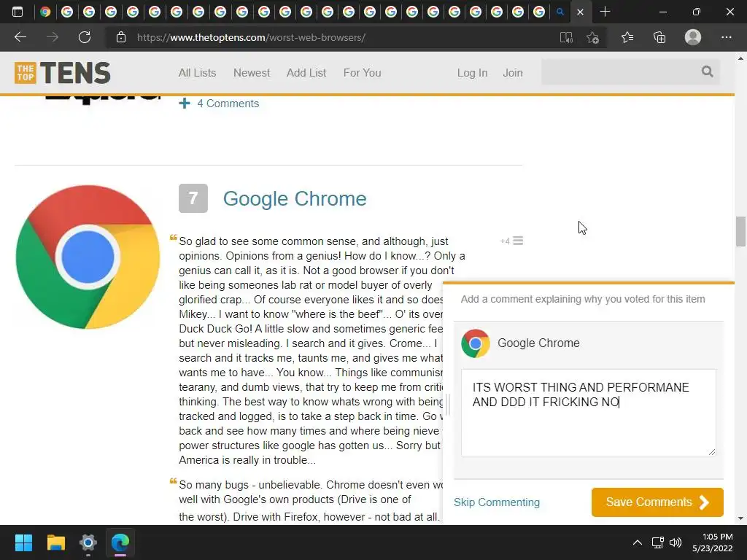This screenshot has width=747, height=560.
Task: Switch to the first Chrome-icon tab
Action: [45, 12]
